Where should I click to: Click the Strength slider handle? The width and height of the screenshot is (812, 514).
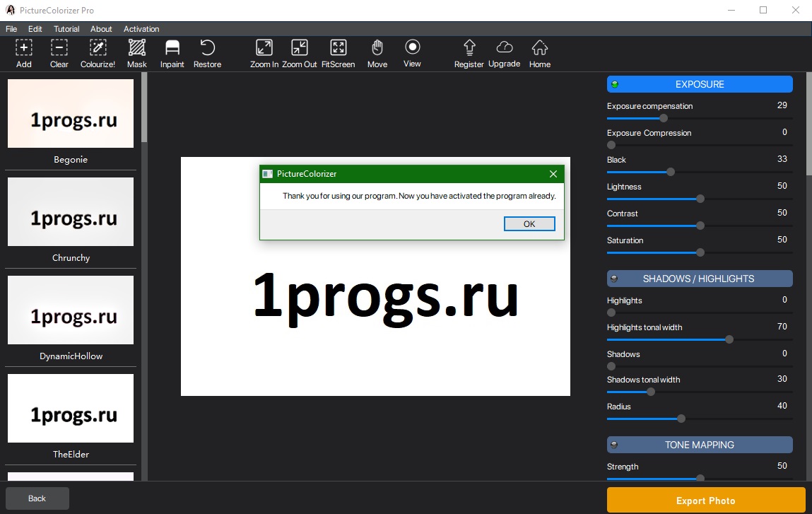(700, 478)
